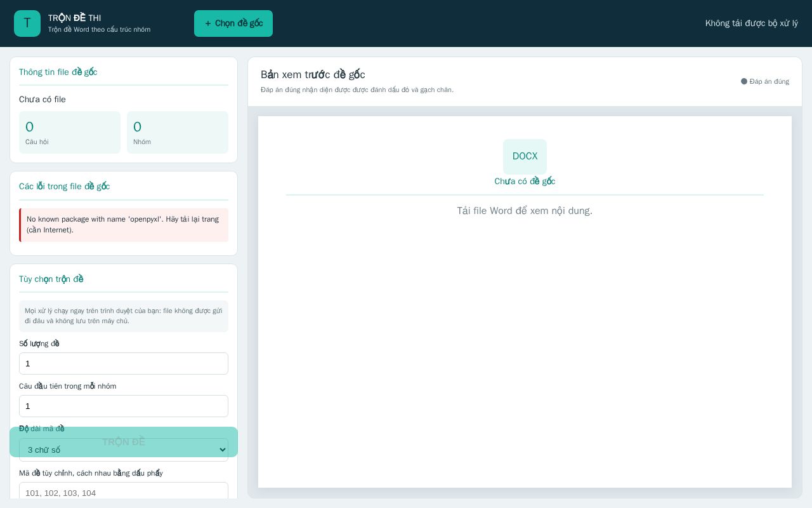
Task: Click the browser-processing privacy note
Action: (x=124, y=316)
